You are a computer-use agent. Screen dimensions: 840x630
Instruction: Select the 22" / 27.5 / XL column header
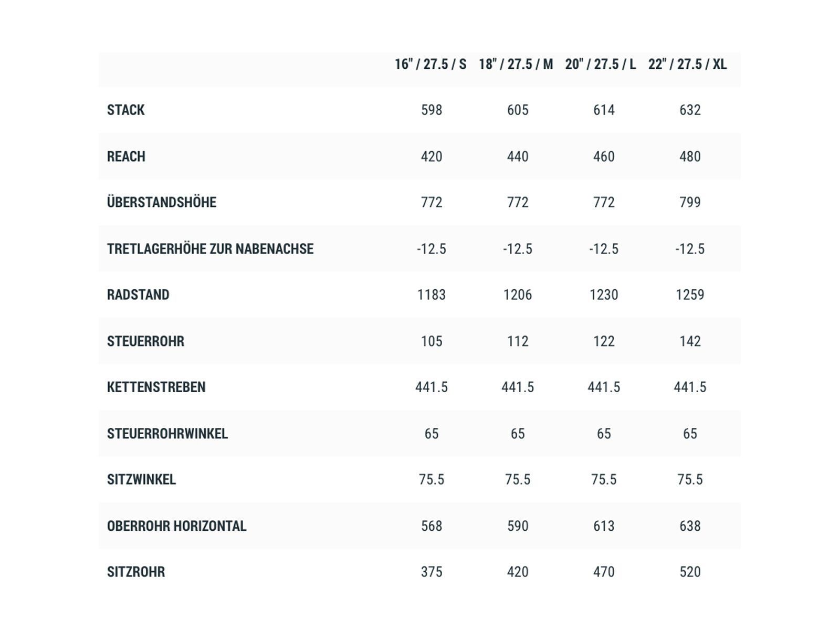click(x=688, y=65)
